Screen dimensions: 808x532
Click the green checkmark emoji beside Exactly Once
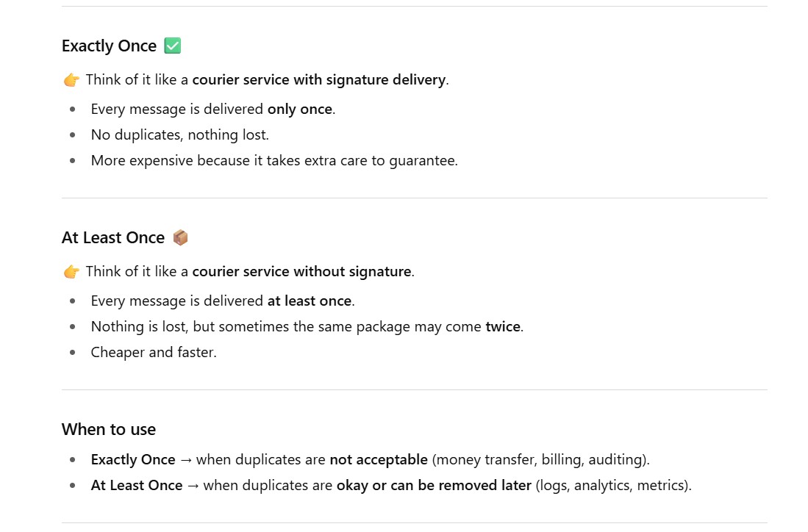click(x=173, y=46)
